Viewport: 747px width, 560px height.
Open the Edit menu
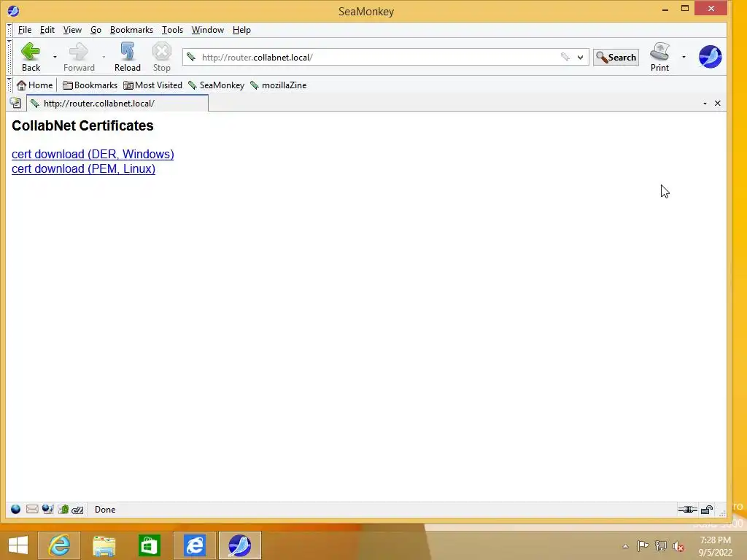[47, 29]
